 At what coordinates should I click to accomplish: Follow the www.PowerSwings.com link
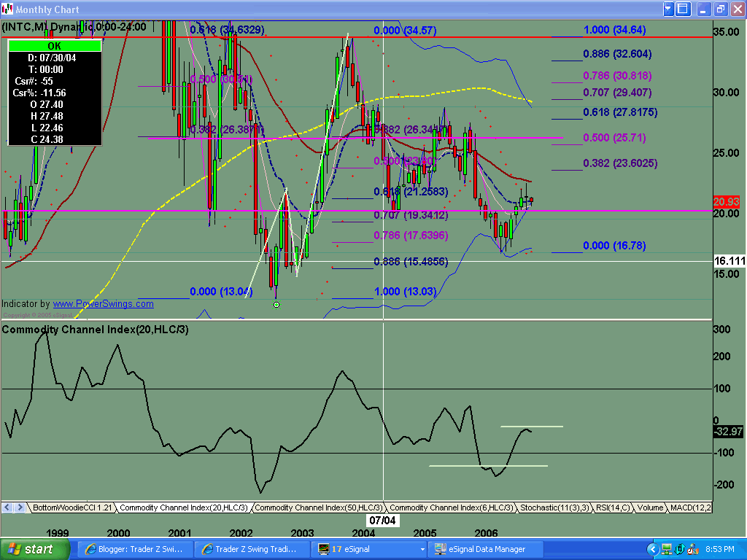[104, 304]
